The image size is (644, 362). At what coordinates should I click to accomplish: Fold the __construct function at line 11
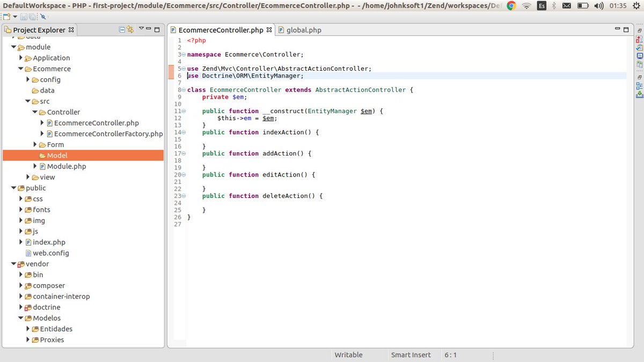click(184, 111)
